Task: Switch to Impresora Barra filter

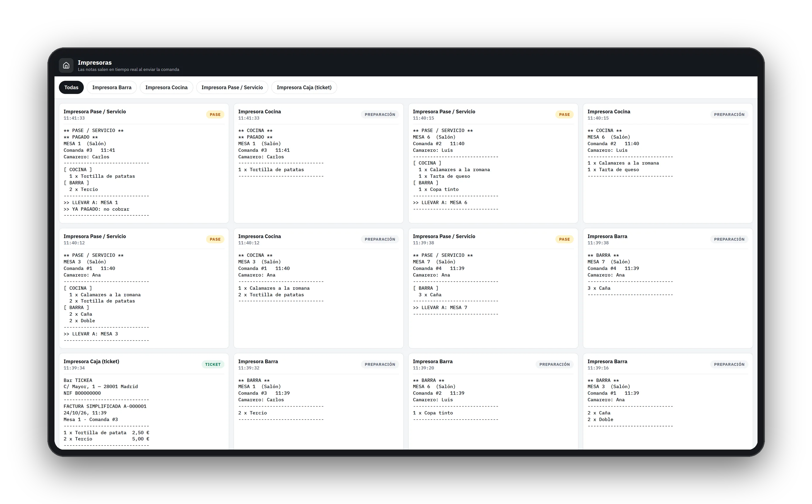Action: point(112,87)
